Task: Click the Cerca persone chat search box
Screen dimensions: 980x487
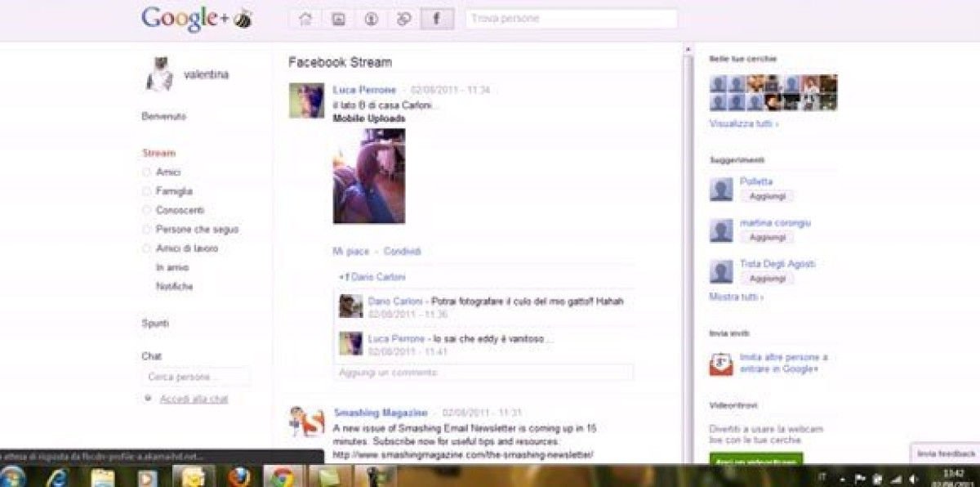Action: click(x=196, y=377)
